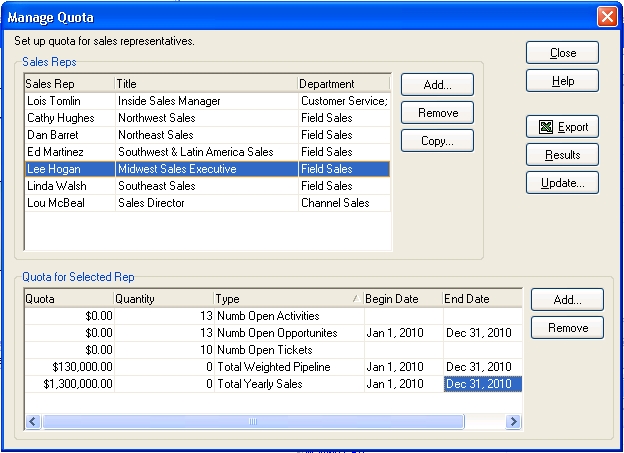Click the Begin Date column header

tap(403, 299)
